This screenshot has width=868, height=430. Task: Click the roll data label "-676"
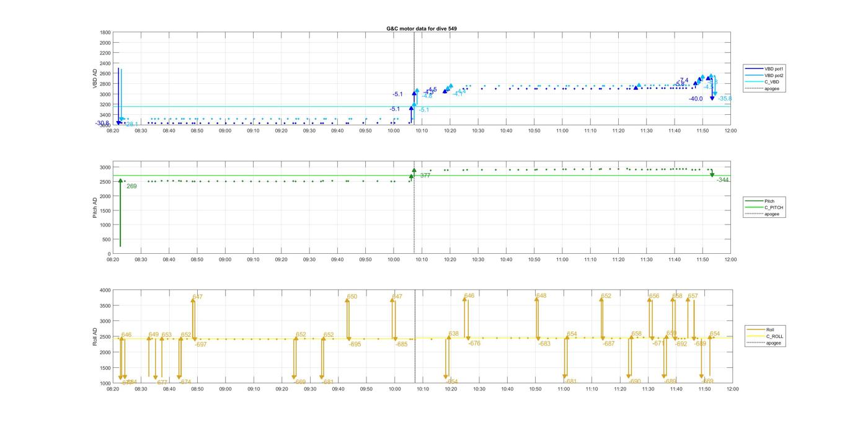pos(474,344)
